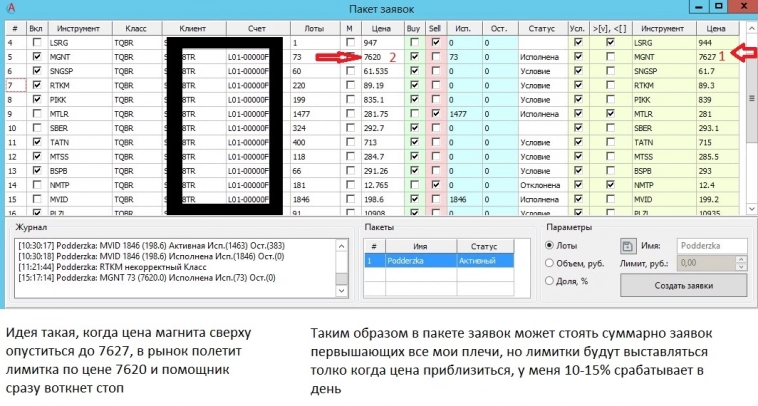The image size is (758, 406).
Task: Click the Sell column header
Action: 436,29
